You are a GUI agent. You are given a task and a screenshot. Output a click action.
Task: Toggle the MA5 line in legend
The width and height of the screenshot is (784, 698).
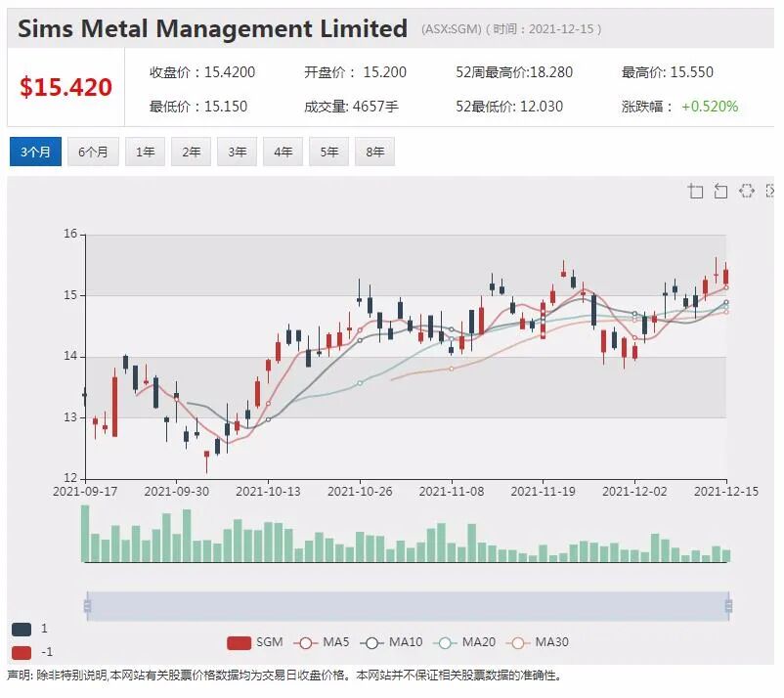(322, 642)
